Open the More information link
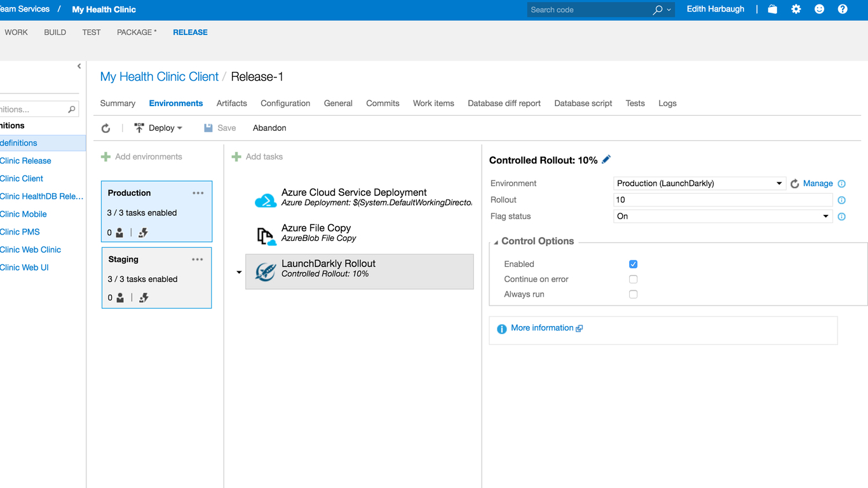868x488 pixels. [x=542, y=328]
